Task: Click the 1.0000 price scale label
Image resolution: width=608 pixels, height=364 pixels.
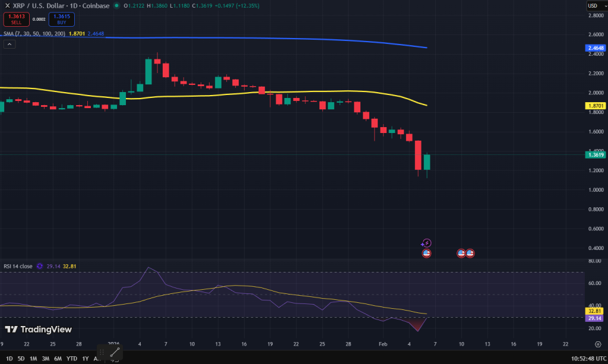Action: tap(596, 190)
